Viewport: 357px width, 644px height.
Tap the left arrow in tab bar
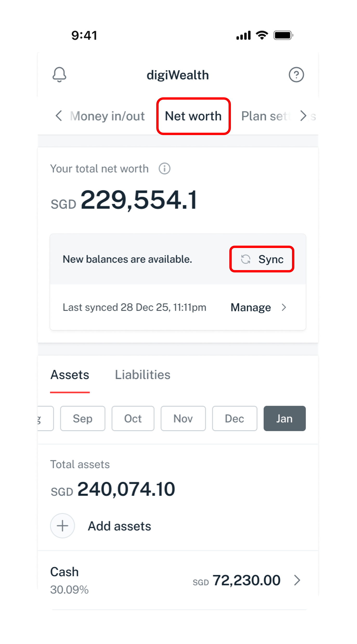(59, 116)
